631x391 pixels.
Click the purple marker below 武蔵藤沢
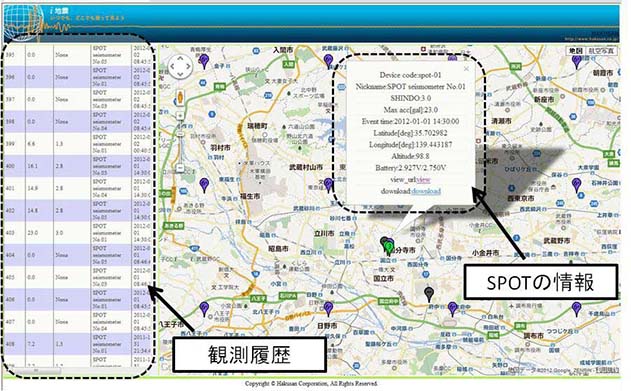[x=328, y=62]
